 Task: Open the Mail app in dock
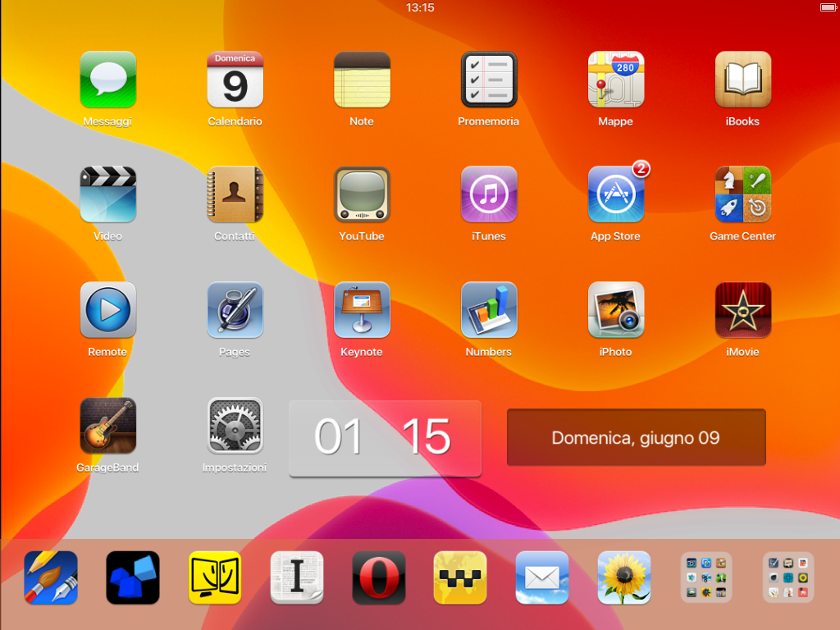542,577
